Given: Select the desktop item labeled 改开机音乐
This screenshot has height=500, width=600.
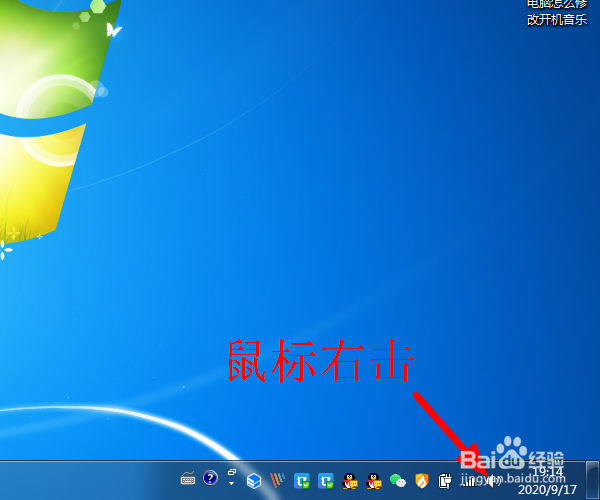Looking at the screenshot, I should coord(557,20).
